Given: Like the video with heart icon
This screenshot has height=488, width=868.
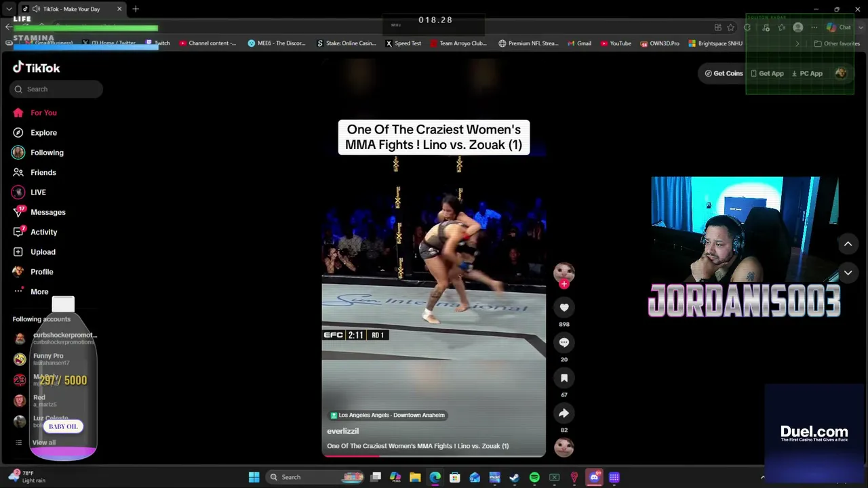Looking at the screenshot, I should [564, 308].
